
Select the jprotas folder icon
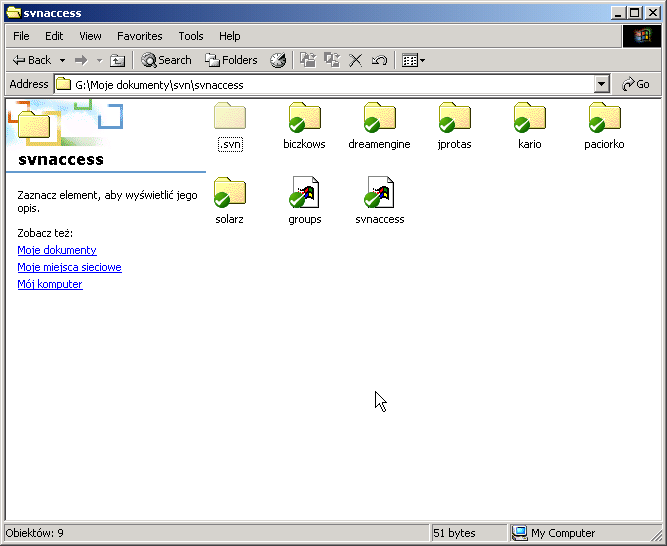(x=454, y=117)
